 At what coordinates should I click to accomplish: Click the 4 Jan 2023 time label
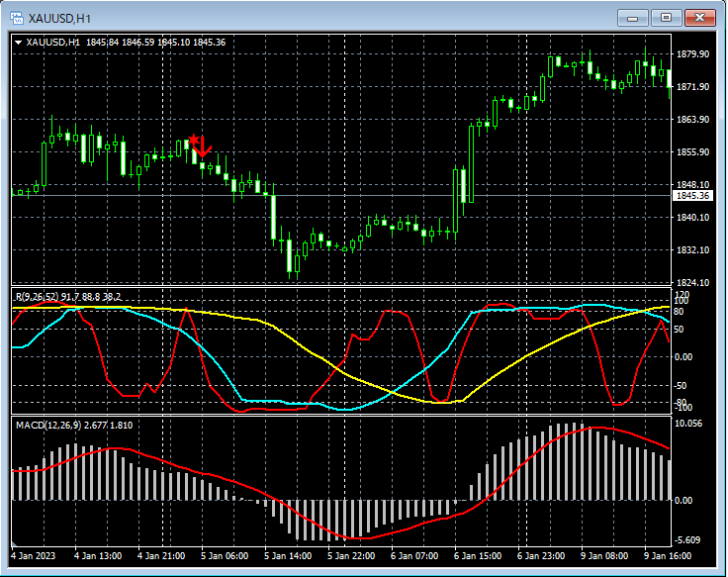[33, 556]
